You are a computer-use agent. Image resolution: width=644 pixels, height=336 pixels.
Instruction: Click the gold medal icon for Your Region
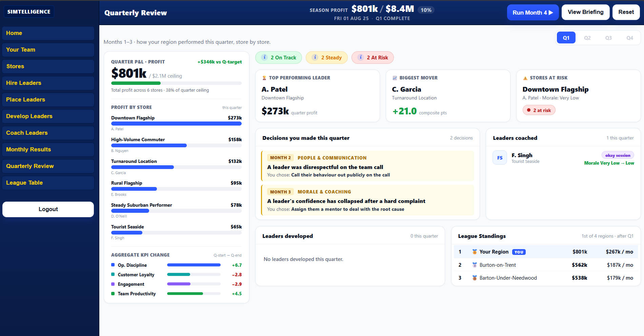[x=475, y=251]
